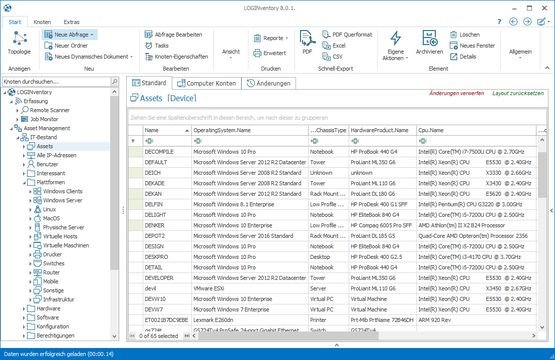
Task: Open Knoten Eigenschaften
Action: click(177, 56)
